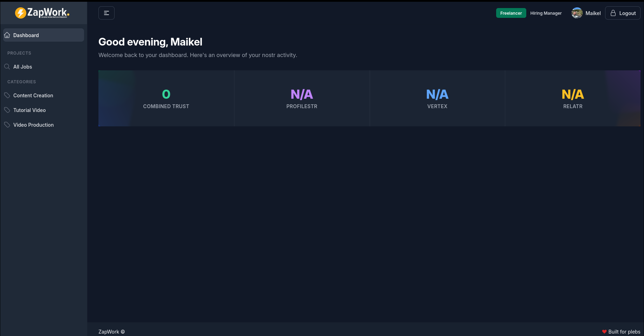Image resolution: width=644 pixels, height=336 pixels.
Task: Click the magnifier icon next to All Jobs
Action: [x=7, y=66]
